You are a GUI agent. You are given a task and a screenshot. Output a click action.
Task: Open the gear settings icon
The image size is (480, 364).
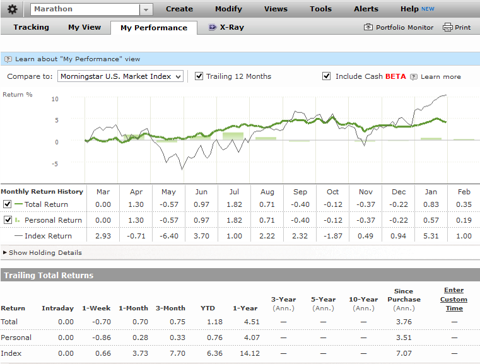tap(12, 9)
